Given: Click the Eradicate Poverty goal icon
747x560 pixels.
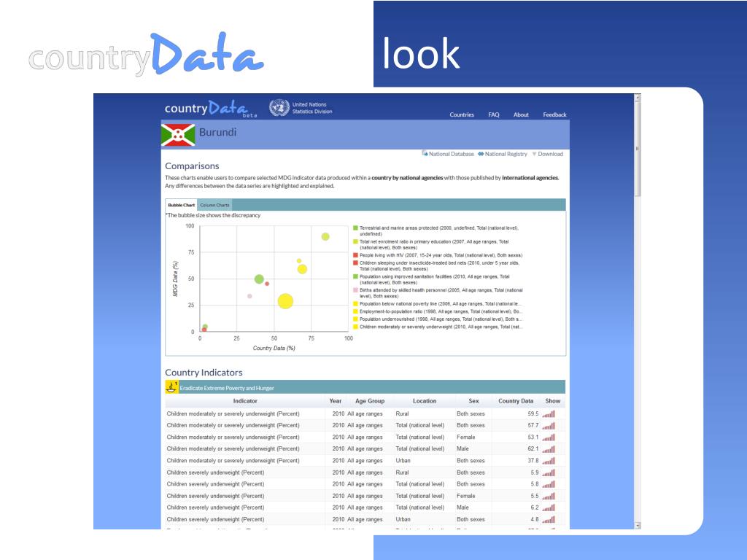Looking at the screenshot, I should [171, 386].
